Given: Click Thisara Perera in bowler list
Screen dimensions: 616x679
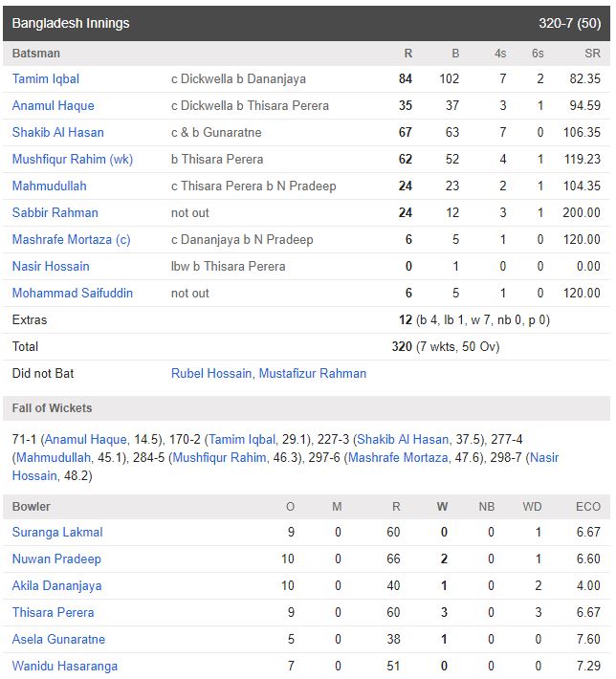Looking at the screenshot, I should pos(53,613).
